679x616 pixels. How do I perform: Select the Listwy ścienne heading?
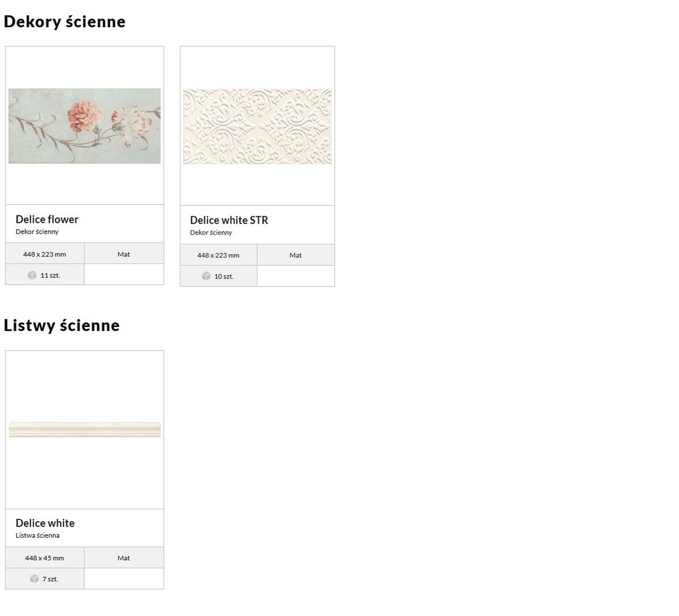pyautogui.click(x=62, y=326)
